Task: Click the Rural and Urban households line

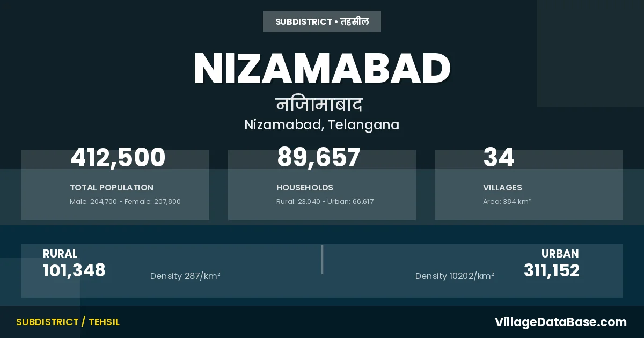Action: 325,202
